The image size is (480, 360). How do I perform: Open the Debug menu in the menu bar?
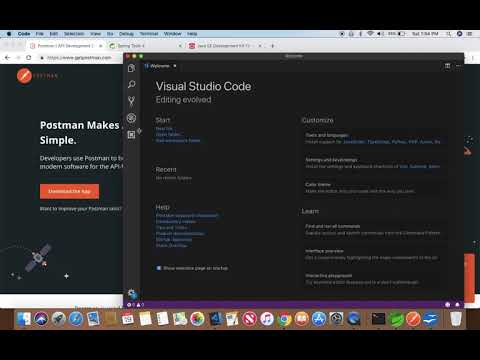[x=126, y=34]
